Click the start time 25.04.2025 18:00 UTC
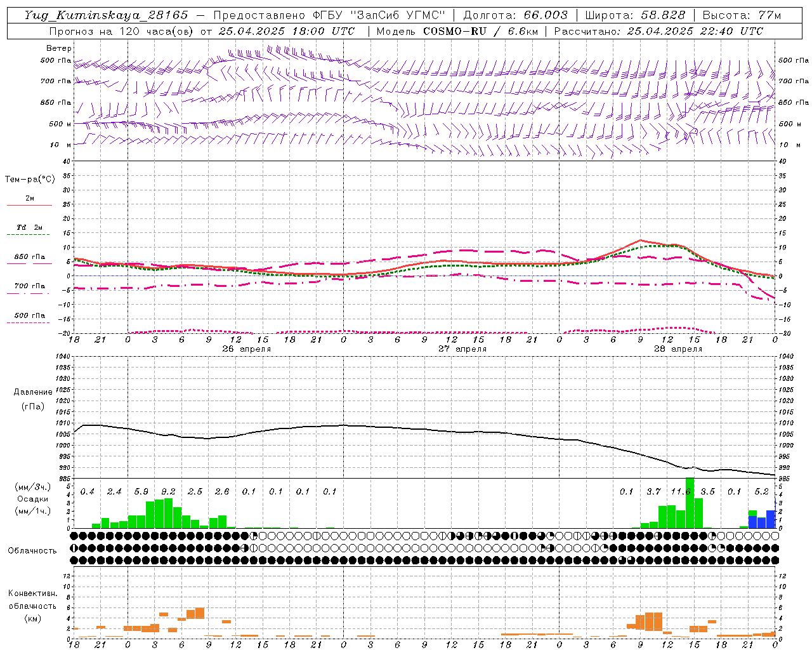The image size is (812, 650). coord(287,31)
